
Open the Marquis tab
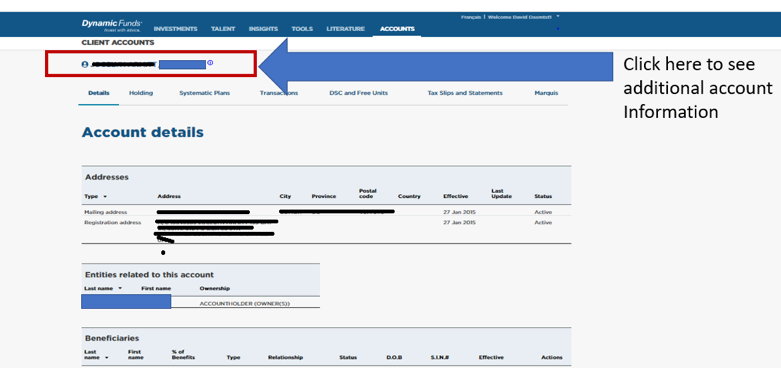546,93
